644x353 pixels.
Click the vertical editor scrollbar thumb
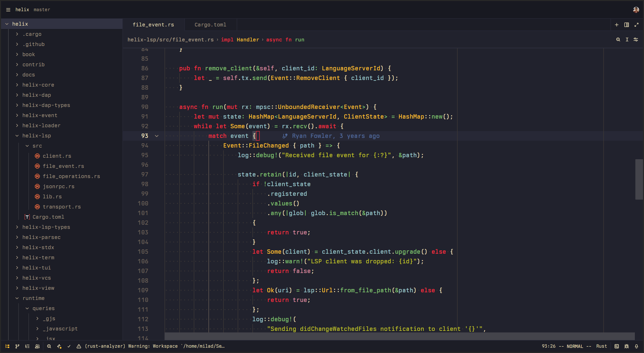pos(639,179)
